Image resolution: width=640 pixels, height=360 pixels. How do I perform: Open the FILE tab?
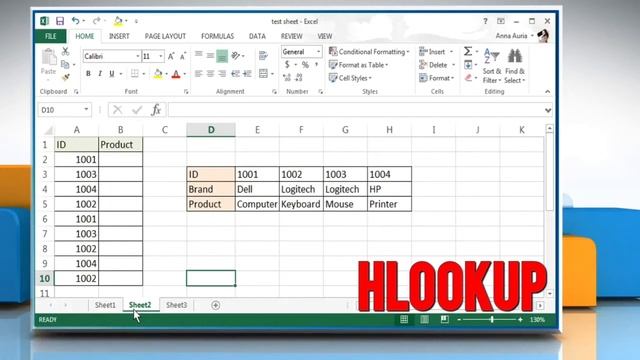point(51,36)
